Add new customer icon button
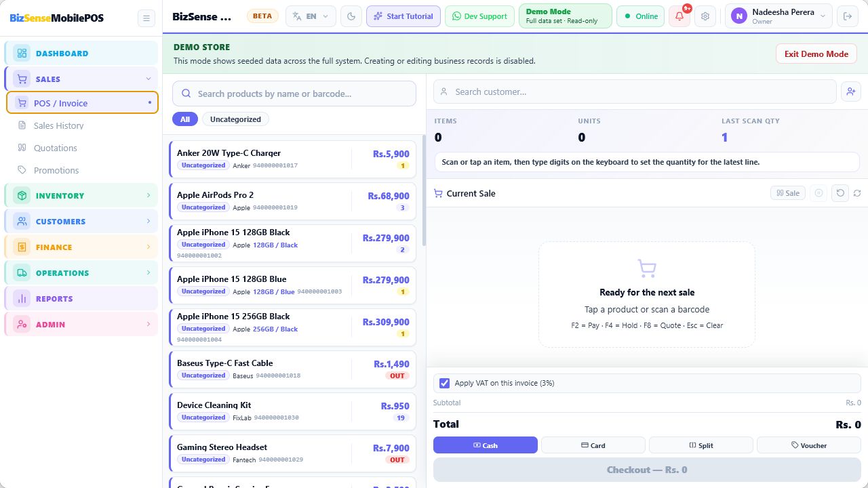Image resolution: width=868 pixels, height=488 pixels. pyautogui.click(x=850, y=91)
